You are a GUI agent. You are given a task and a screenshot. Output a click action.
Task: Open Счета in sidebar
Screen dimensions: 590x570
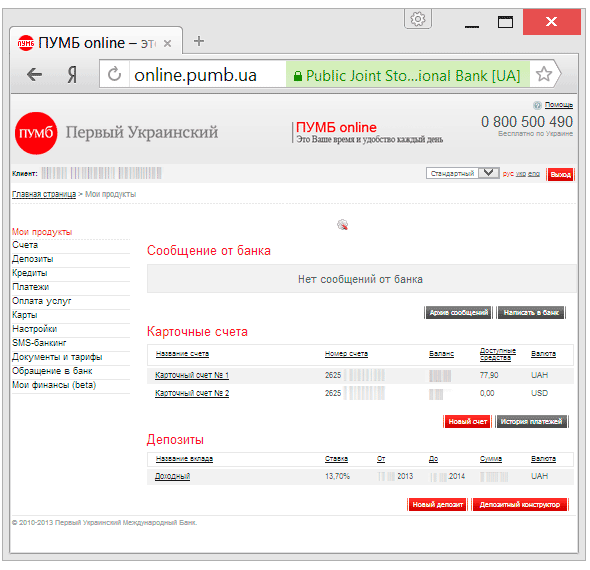pos(25,245)
